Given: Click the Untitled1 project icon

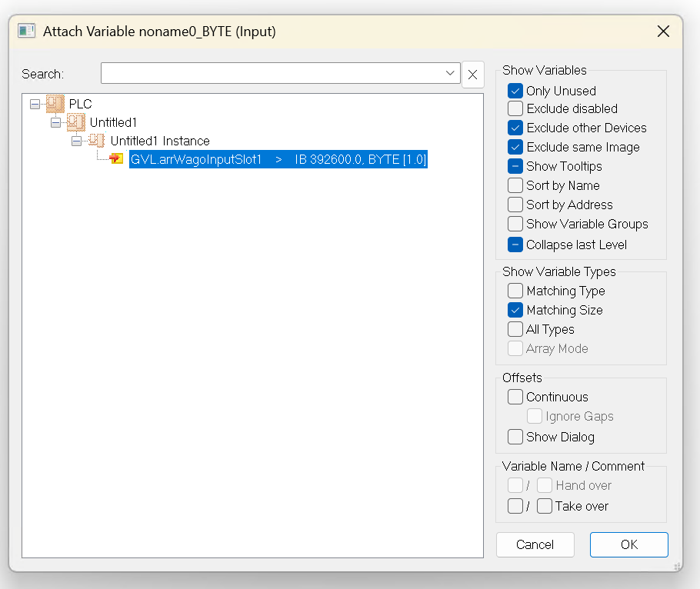Looking at the screenshot, I should click(x=75, y=122).
